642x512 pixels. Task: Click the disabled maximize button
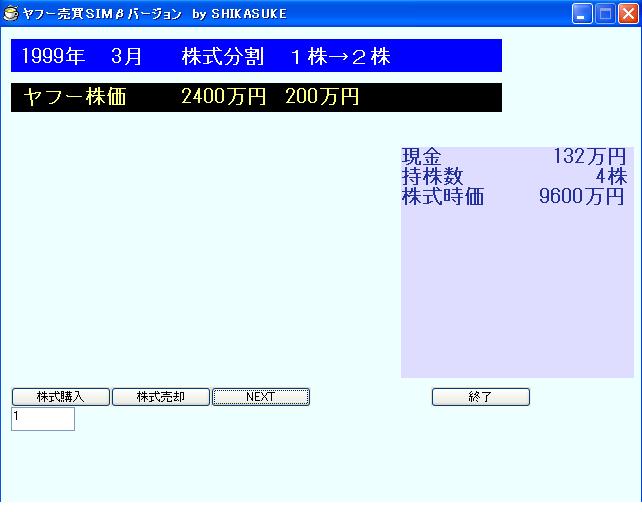tap(605, 14)
